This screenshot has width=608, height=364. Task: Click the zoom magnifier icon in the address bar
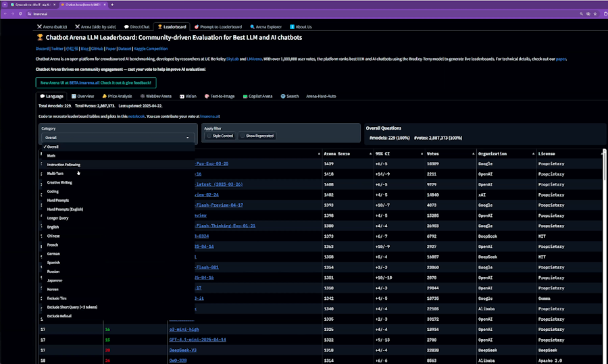point(581,14)
